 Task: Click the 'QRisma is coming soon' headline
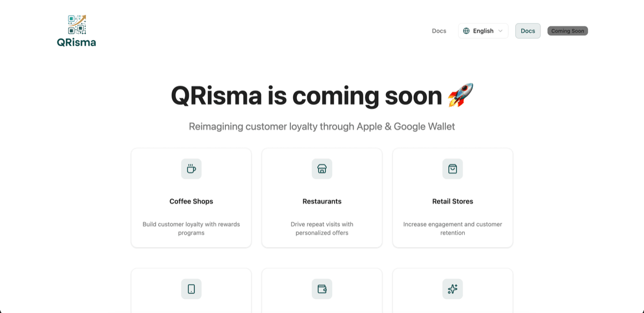322,96
